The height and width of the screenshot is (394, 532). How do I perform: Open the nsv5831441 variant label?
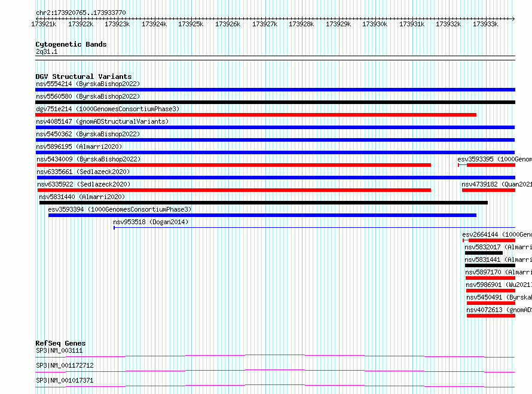pos(498,259)
